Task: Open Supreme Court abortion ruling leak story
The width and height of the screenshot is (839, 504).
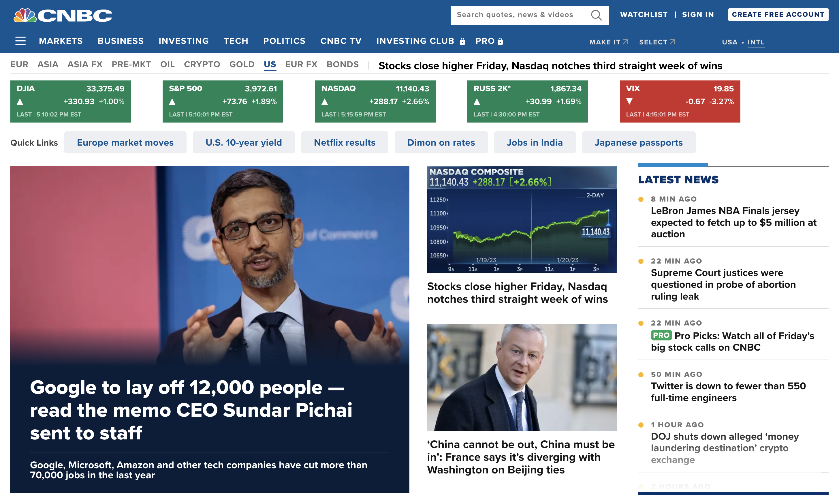Action: [x=723, y=285]
